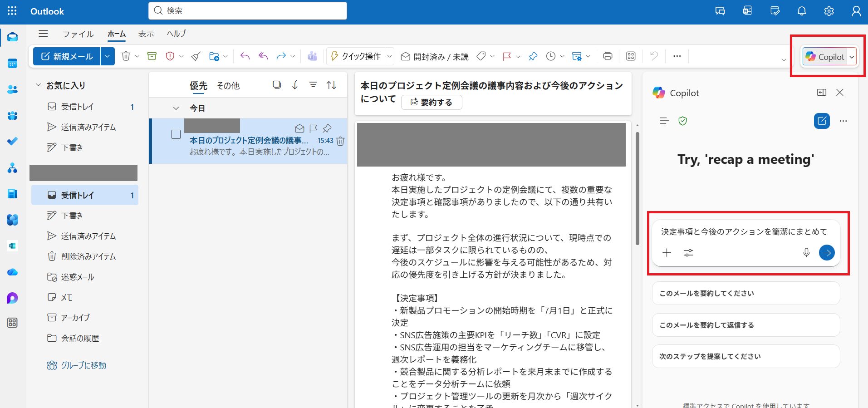Click the 要約する button

coord(432,103)
